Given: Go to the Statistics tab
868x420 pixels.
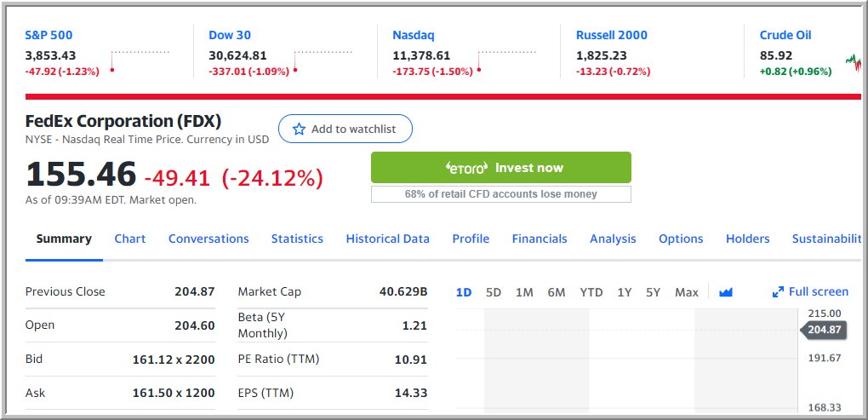Looking at the screenshot, I should (297, 239).
